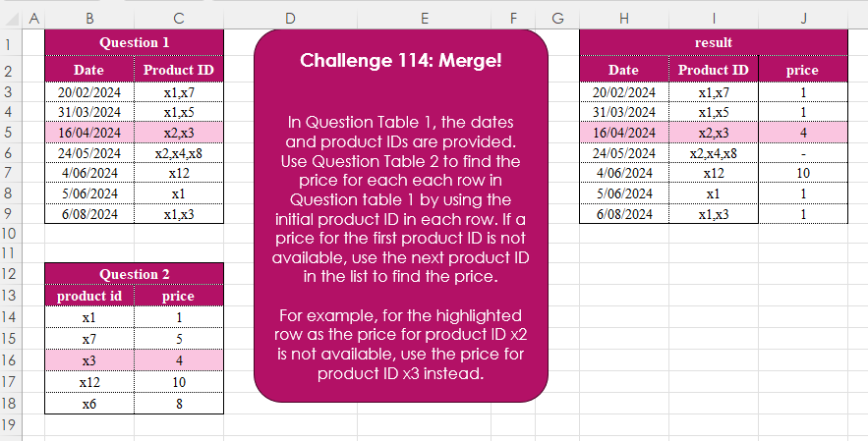Click the select-all corner of the sheet
Screen dimensions: 868x441
point(9,17)
